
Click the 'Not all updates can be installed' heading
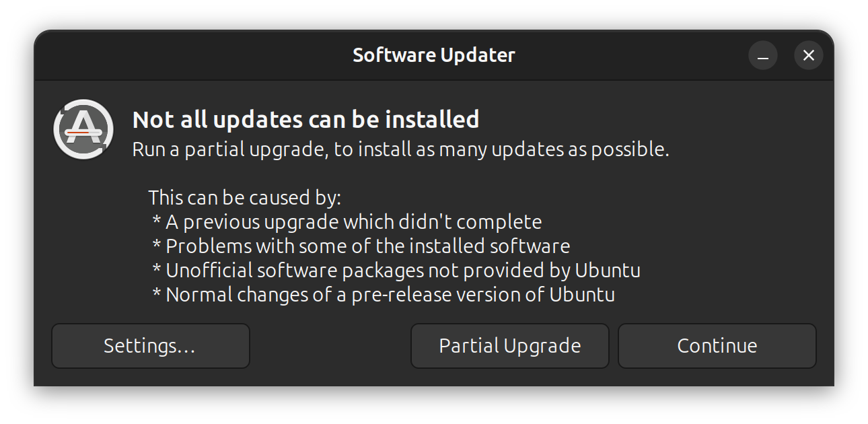[305, 120]
